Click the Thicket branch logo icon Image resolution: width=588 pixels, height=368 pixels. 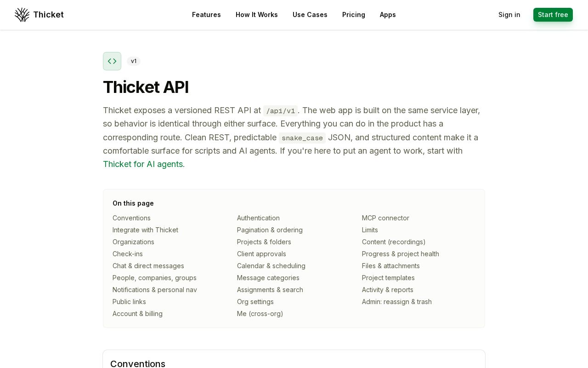22,15
